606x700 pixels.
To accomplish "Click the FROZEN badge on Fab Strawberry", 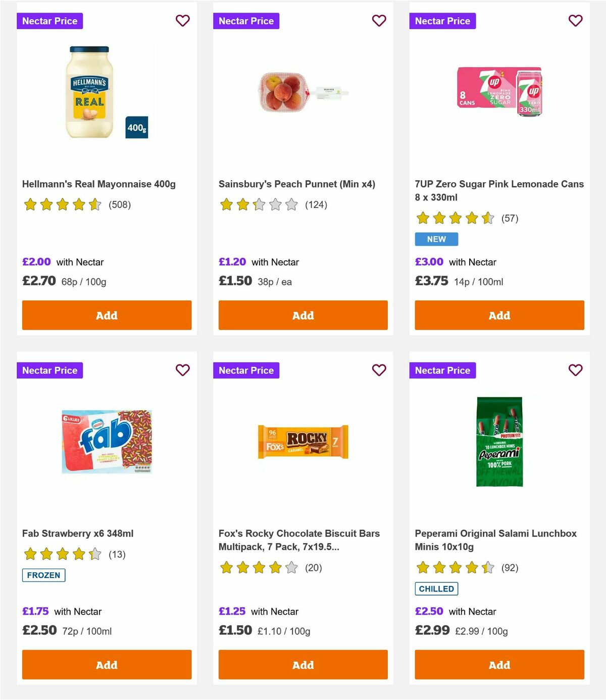I will (43, 575).
